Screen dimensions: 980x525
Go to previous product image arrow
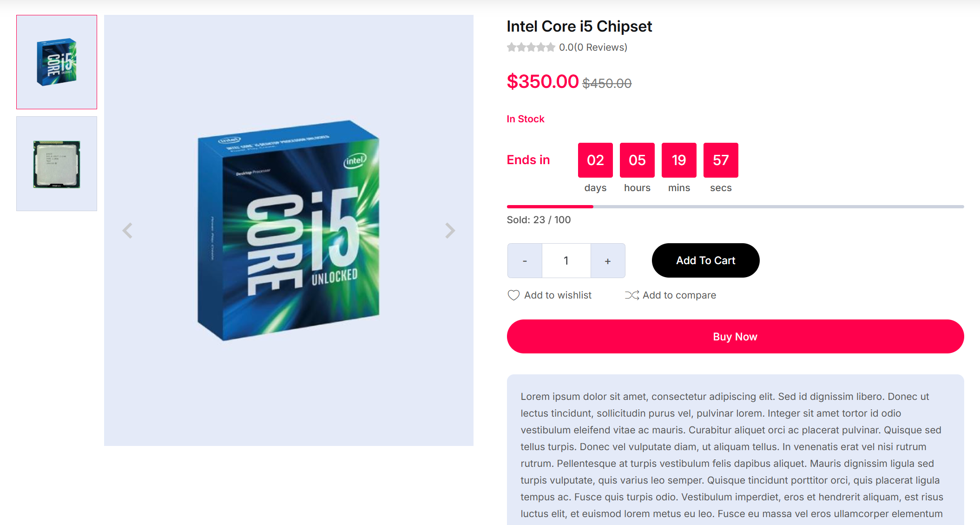127,231
